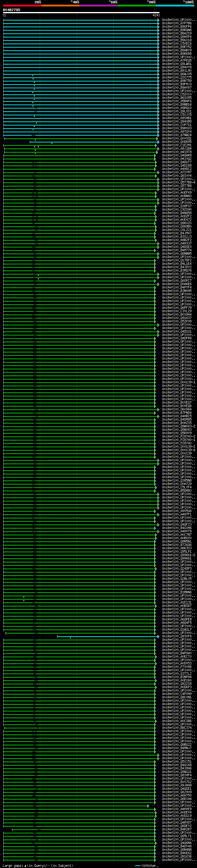Open hit UniRef100_C1E2M1

click(x=177, y=145)
